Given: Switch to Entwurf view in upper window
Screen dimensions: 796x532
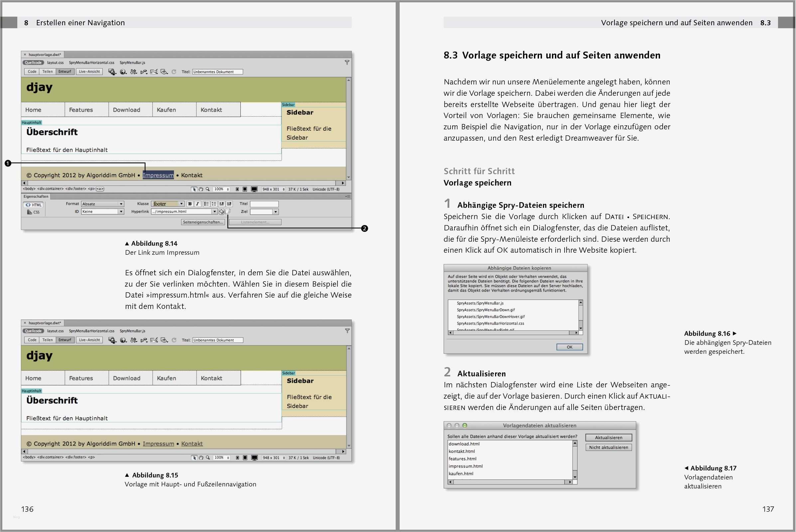Looking at the screenshot, I should (65, 71).
